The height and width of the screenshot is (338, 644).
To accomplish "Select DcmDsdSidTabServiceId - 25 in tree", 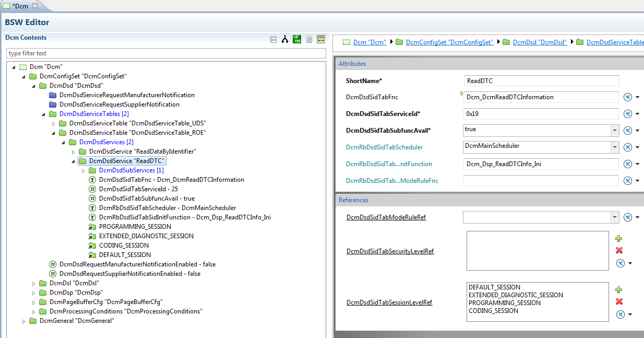I will 134,189.
